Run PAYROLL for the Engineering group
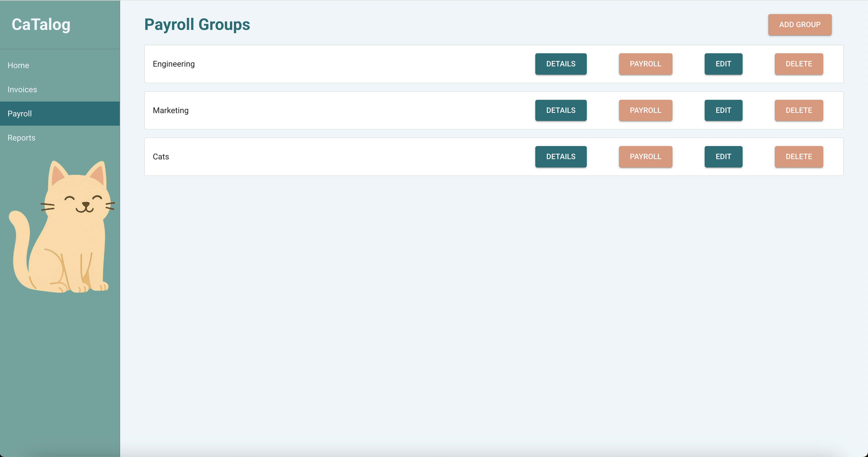Viewport: 868px width, 457px height. 645,64
